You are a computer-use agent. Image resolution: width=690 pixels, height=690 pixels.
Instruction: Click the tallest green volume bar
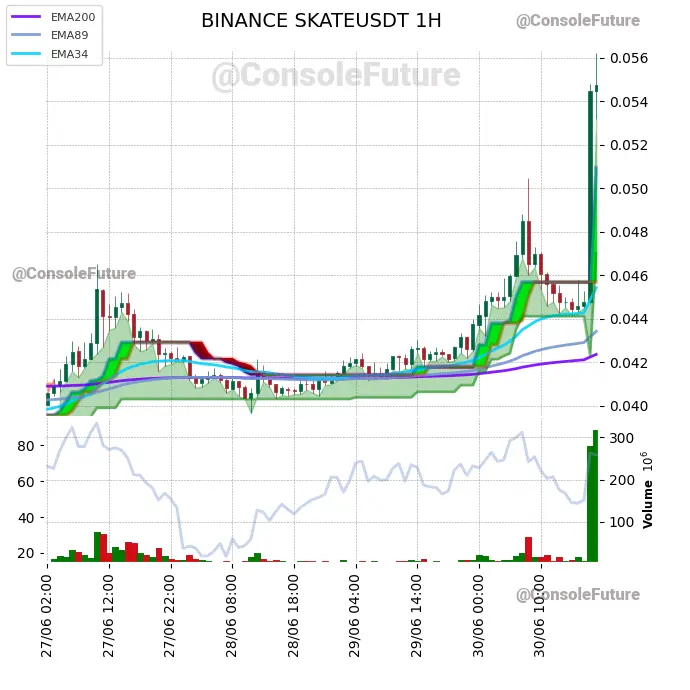tap(595, 496)
